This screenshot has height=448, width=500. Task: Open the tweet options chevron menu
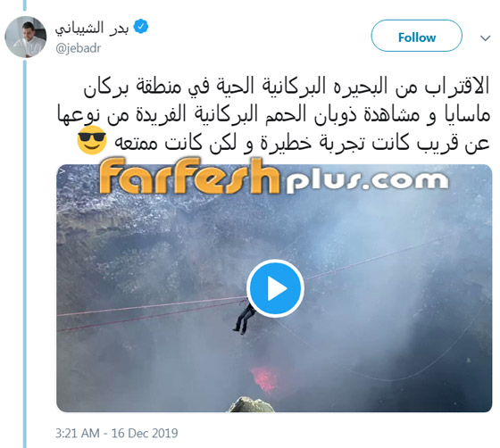click(486, 38)
